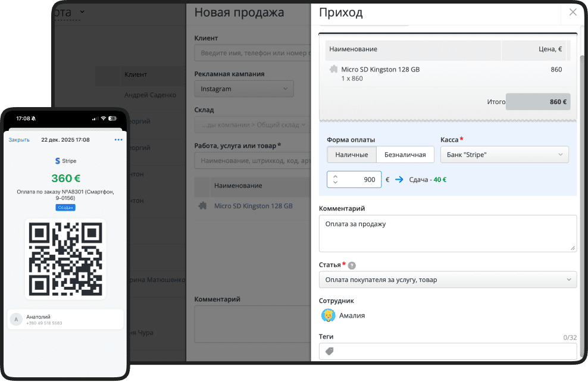Select the Безналичная payment option

(x=405, y=154)
